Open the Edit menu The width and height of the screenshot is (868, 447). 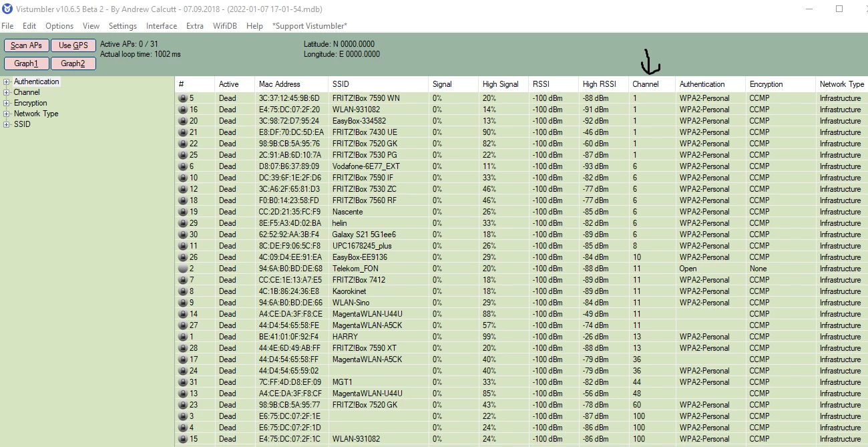(29, 26)
